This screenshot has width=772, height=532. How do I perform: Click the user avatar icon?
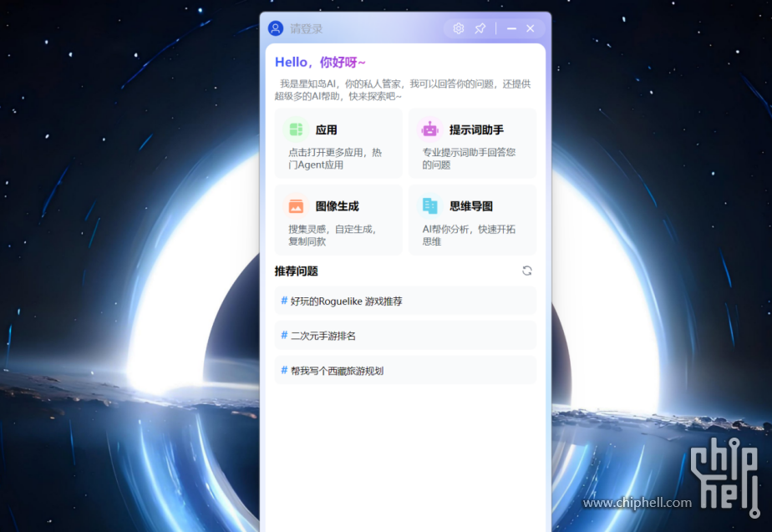pyautogui.click(x=276, y=28)
